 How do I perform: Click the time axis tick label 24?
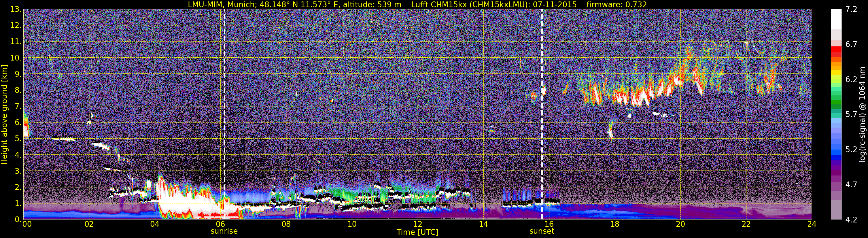tap(812, 224)
